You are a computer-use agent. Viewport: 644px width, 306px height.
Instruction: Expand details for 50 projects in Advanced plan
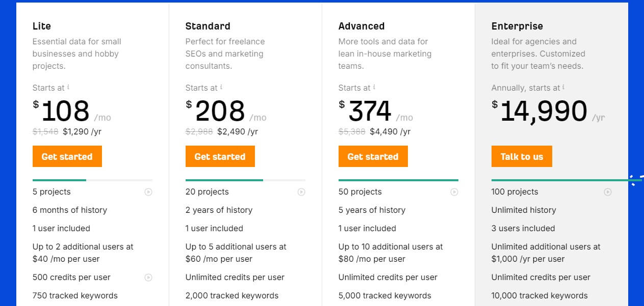[454, 192]
